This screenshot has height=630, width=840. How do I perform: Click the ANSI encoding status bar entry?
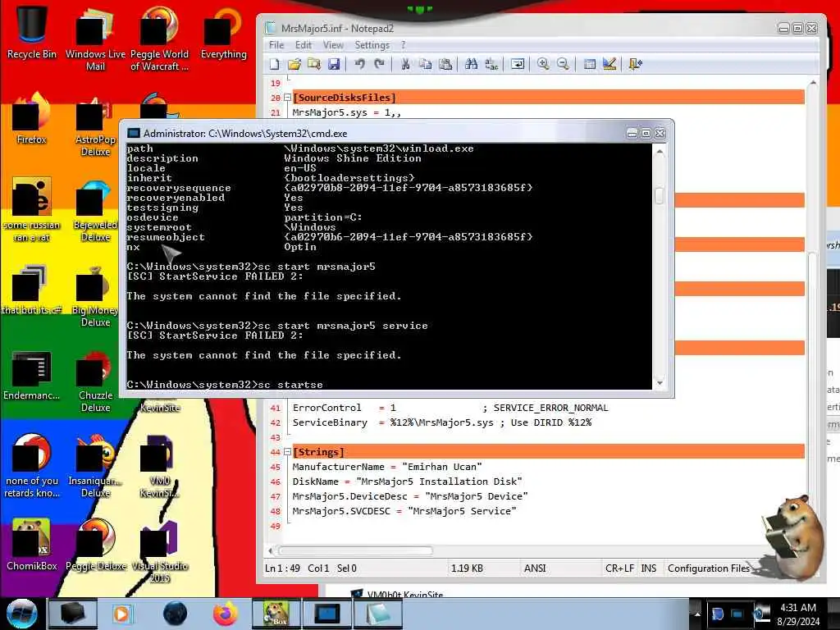(x=535, y=568)
